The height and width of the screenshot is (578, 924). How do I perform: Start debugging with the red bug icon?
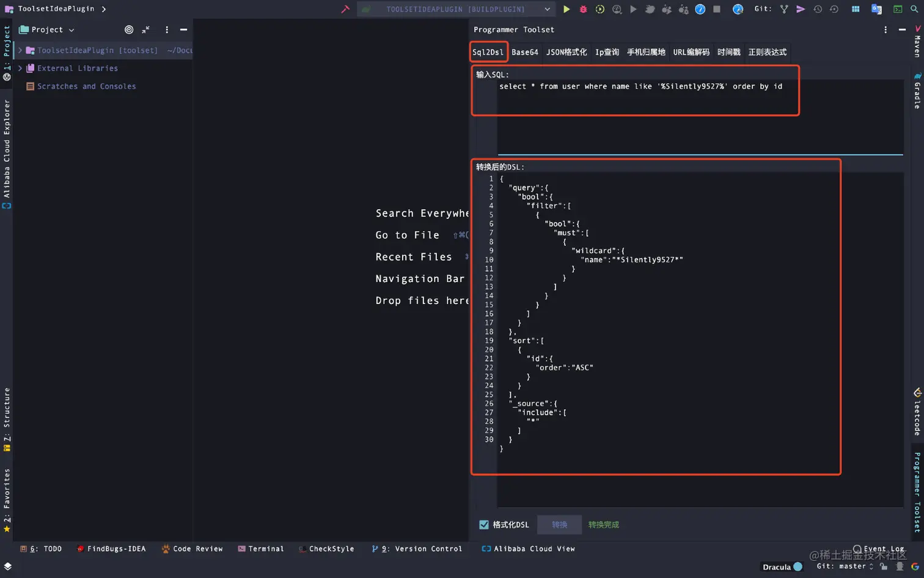click(583, 9)
